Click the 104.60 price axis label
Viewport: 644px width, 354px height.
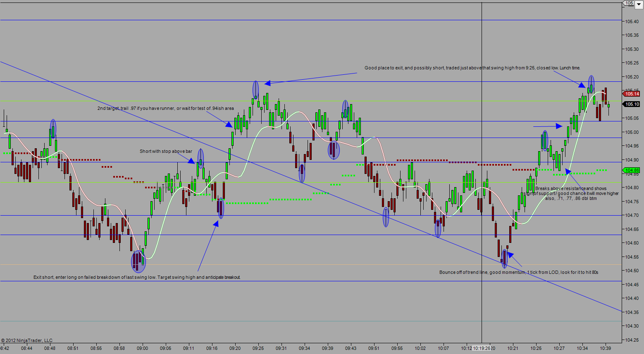tap(632, 243)
